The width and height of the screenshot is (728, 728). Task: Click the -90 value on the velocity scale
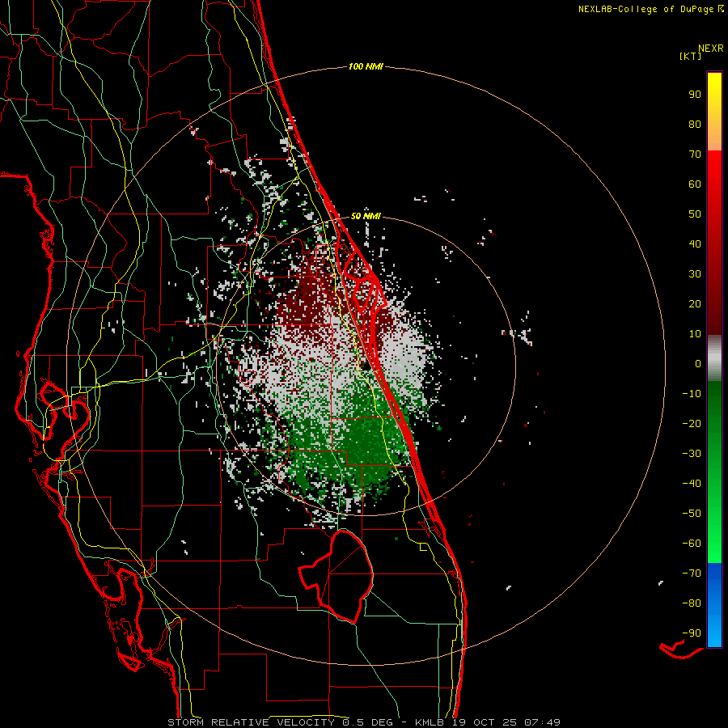point(692,633)
